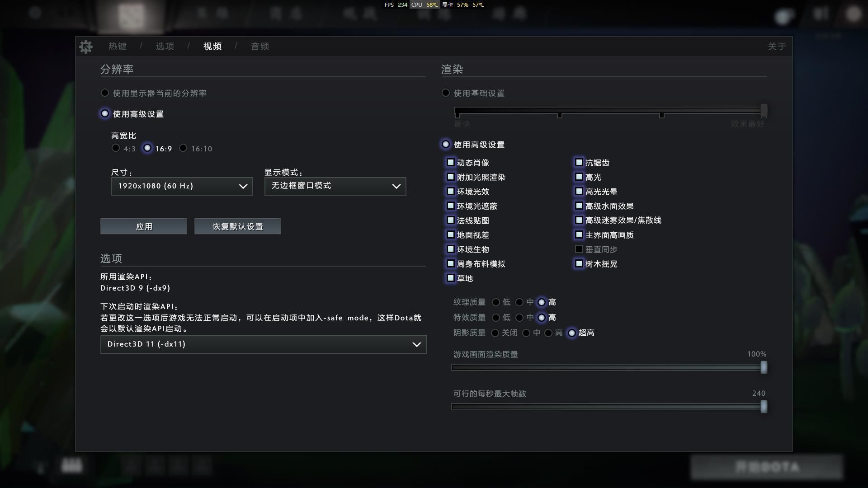The height and width of the screenshot is (488, 868).
Task: Click the settings gear icon
Action: pyautogui.click(x=85, y=47)
